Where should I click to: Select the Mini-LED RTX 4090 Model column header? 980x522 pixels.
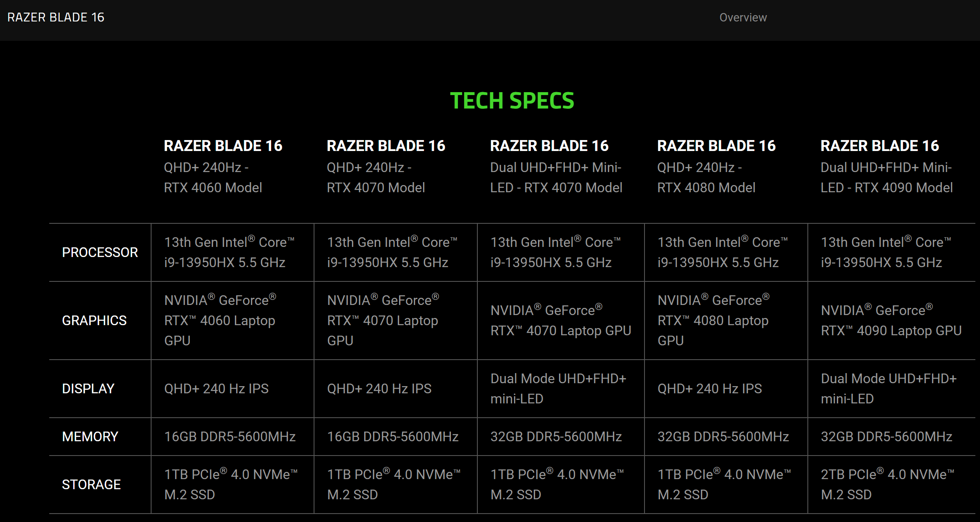[886, 167]
